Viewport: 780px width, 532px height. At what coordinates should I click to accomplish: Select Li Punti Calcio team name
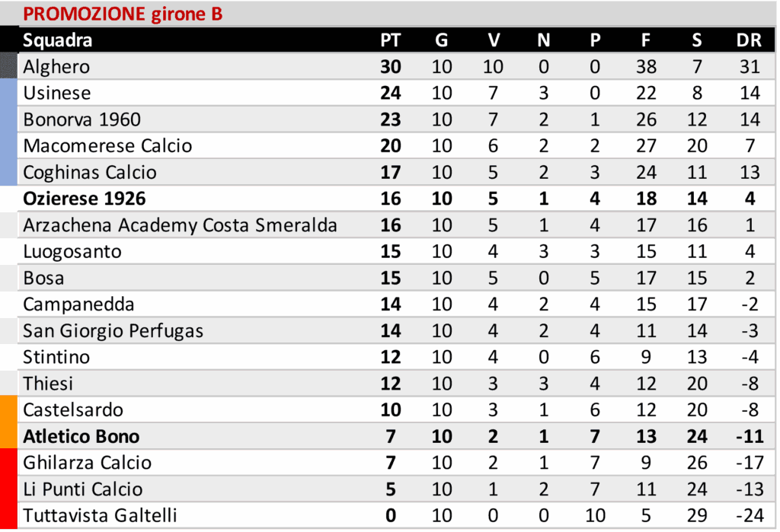click(x=83, y=489)
